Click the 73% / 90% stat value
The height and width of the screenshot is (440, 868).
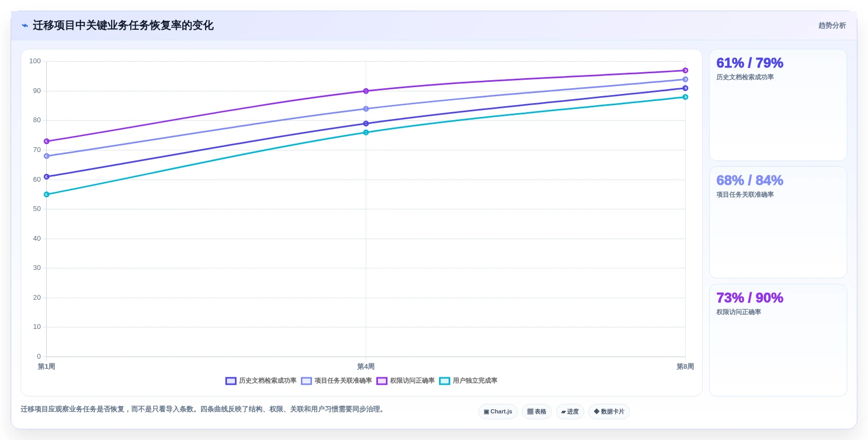(x=749, y=298)
